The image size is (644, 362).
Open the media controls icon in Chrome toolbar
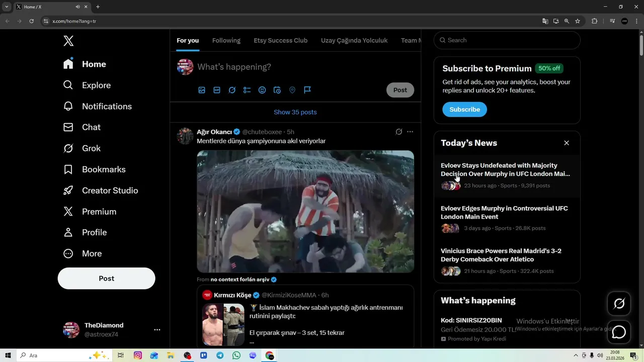tap(612, 21)
